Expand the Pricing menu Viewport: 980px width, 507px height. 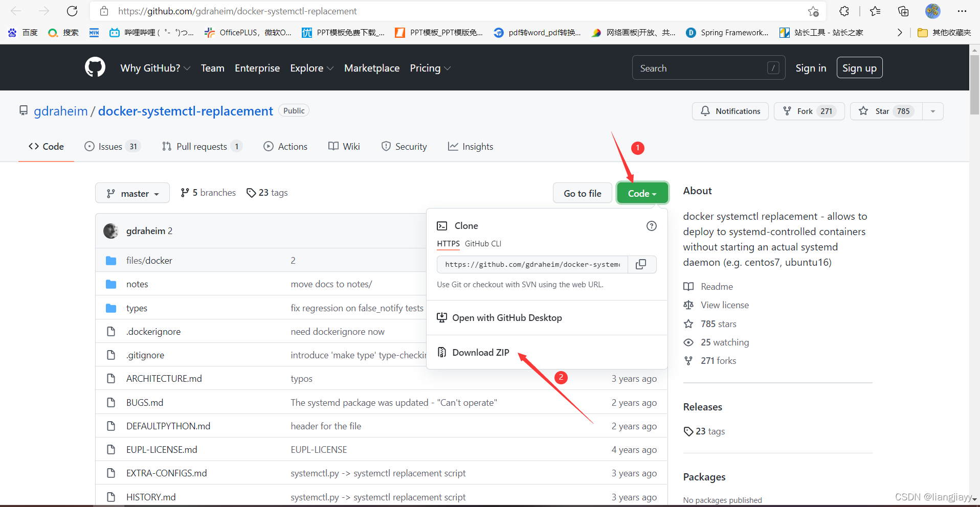point(430,68)
